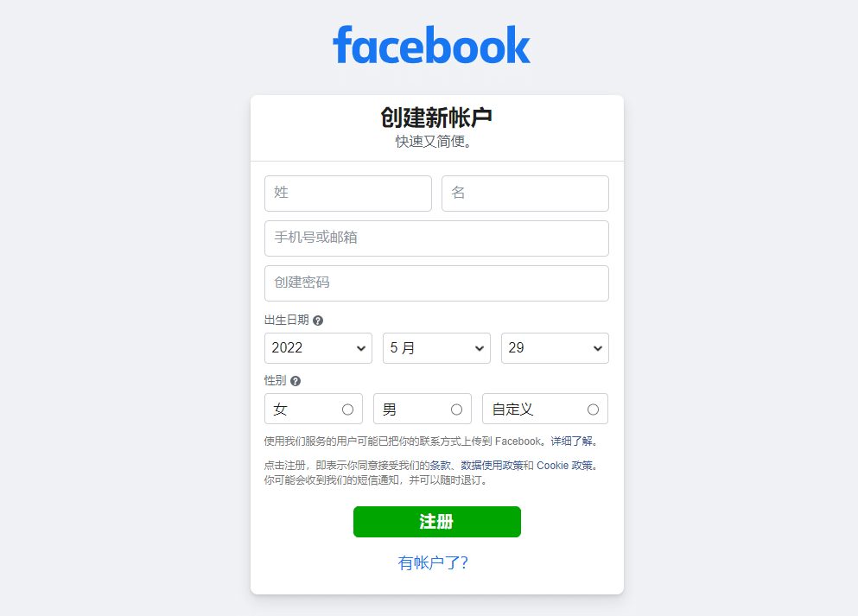Click the chevron arrow of year selector
This screenshot has height=616, width=858.
point(361,348)
